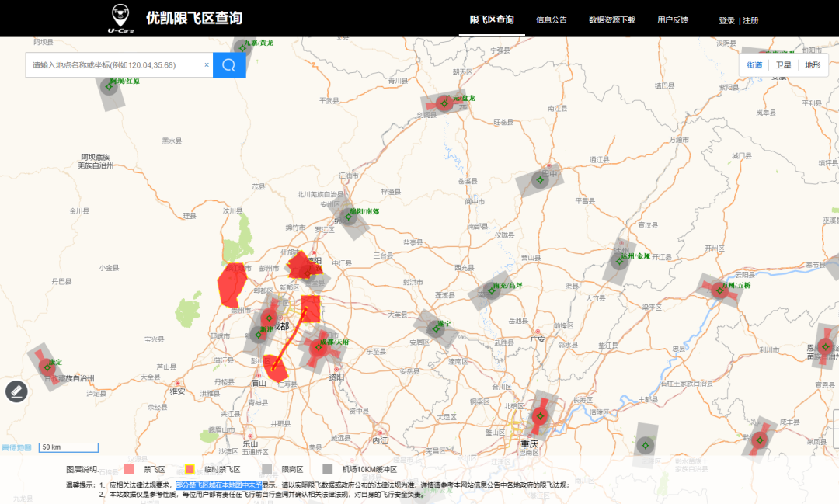Image resolution: width=839 pixels, height=504 pixels.
Task: Click the 康定 airport marker
Action: (x=47, y=366)
